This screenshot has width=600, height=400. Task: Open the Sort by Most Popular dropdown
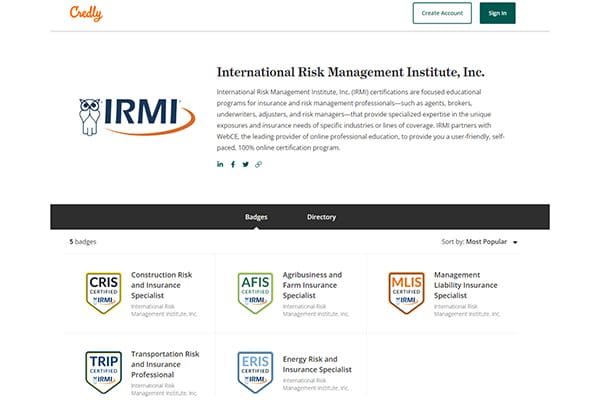point(479,242)
